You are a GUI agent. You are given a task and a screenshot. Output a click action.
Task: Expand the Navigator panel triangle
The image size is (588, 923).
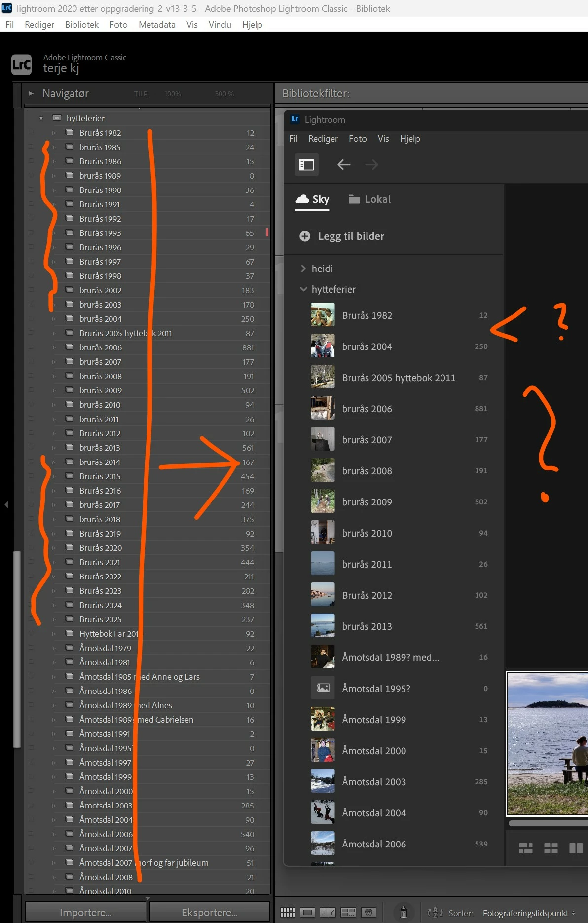[x=31, y=93]
